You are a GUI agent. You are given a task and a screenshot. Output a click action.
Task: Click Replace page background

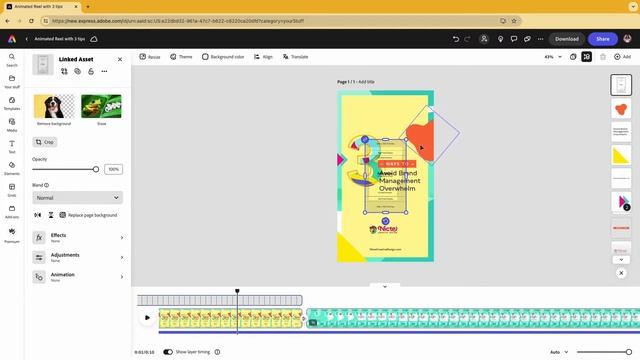[x=89, y=215]
